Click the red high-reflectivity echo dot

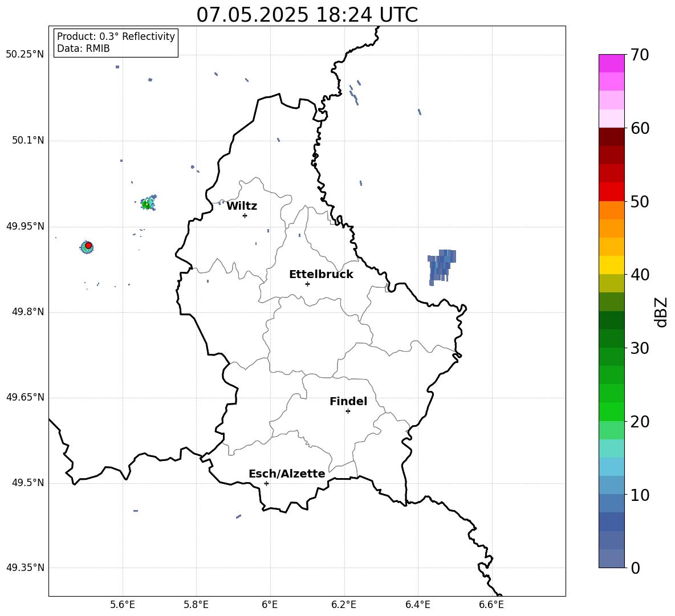[x=88, y=246]
